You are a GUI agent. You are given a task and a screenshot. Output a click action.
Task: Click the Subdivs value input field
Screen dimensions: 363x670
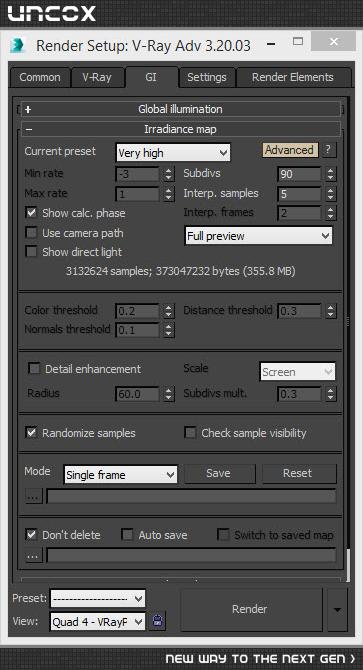tap(299, 174)
